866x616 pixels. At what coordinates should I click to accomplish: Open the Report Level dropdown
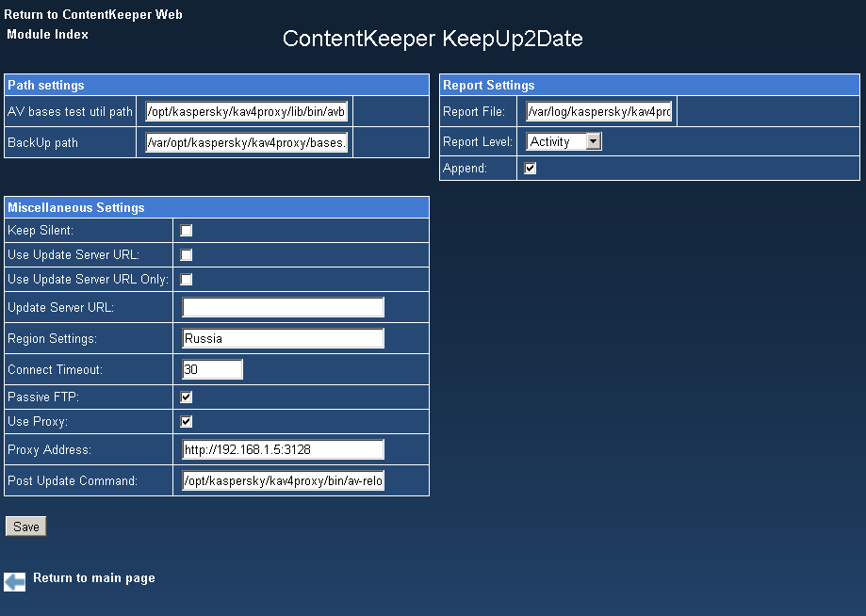[564, 141]
